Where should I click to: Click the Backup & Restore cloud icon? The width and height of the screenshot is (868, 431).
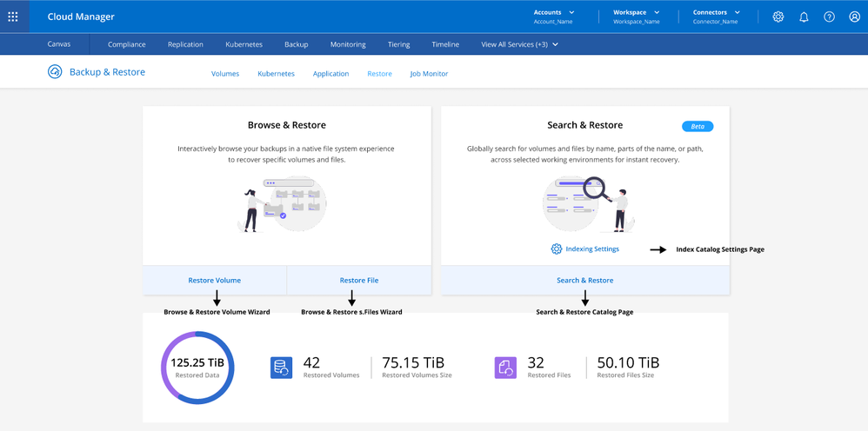coord(55,72)
